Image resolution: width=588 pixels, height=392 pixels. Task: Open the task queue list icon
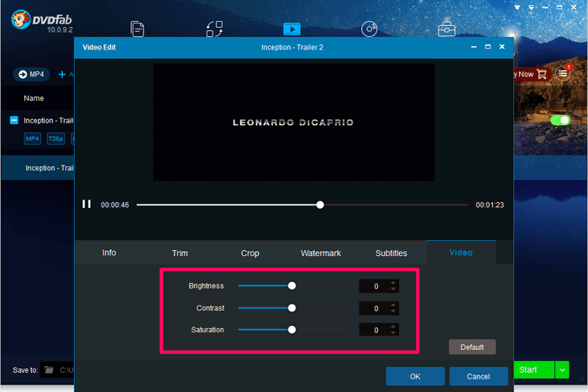coord(563,74)
